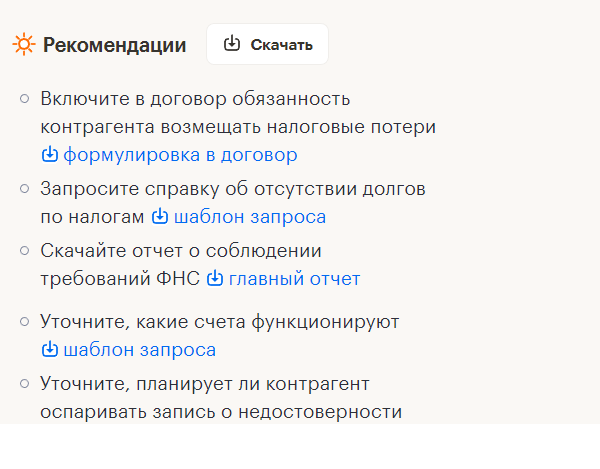Click bullet circle next to «Включите в договор»
The width and height of the screenshot is (600, 469).
(24, 99)
